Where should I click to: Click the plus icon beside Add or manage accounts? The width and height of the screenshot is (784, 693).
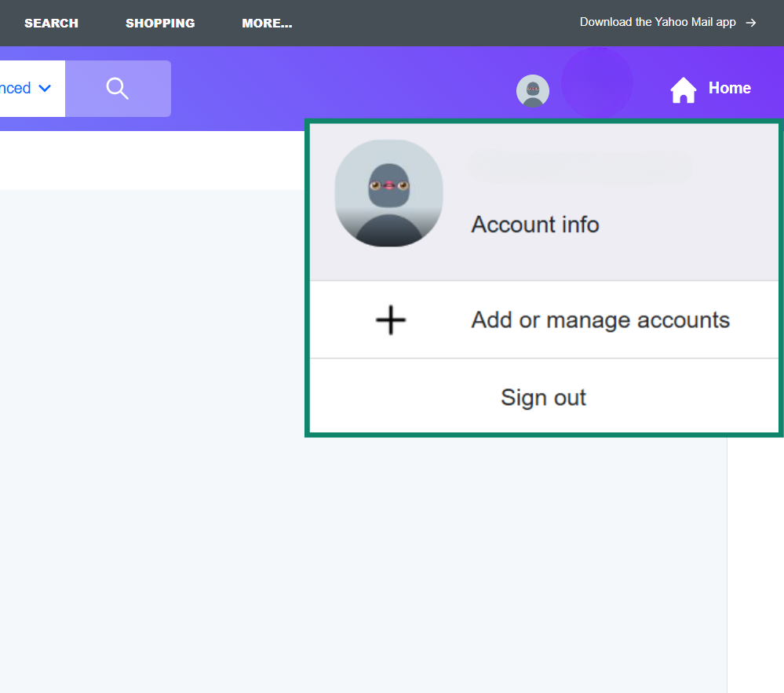coord(390,319)
